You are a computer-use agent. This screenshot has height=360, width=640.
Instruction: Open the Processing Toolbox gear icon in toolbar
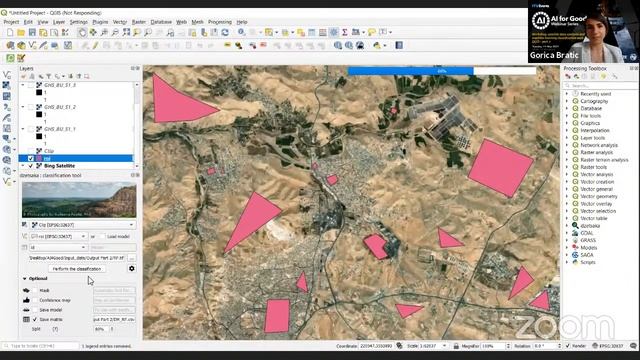[x=333, y=32]
